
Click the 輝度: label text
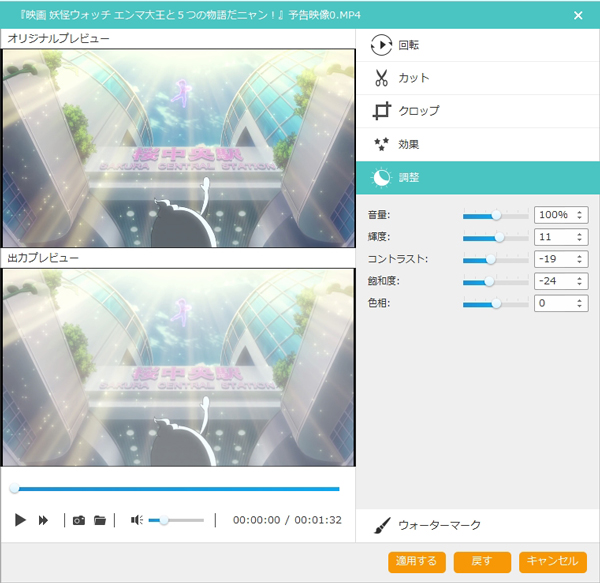(x=379, y=237)
